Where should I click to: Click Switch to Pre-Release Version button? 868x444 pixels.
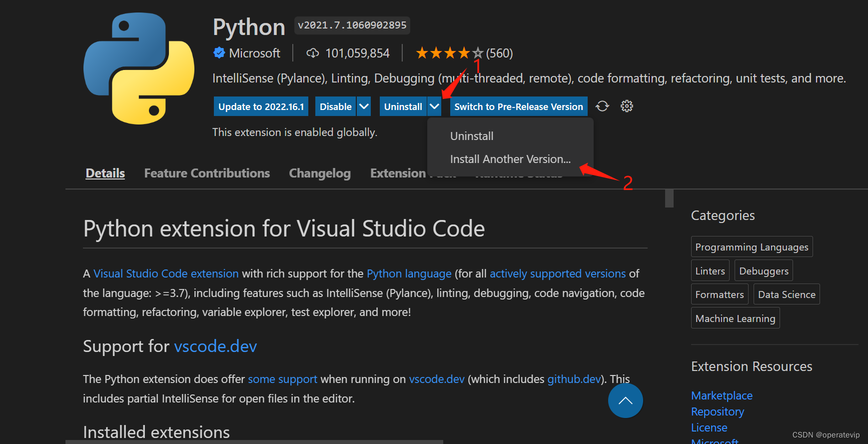pos(518,106)
